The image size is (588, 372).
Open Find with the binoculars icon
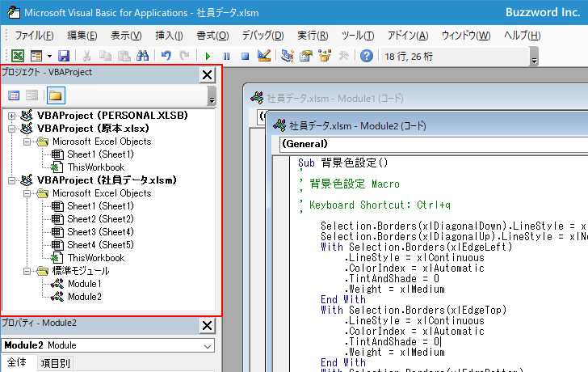142,56
